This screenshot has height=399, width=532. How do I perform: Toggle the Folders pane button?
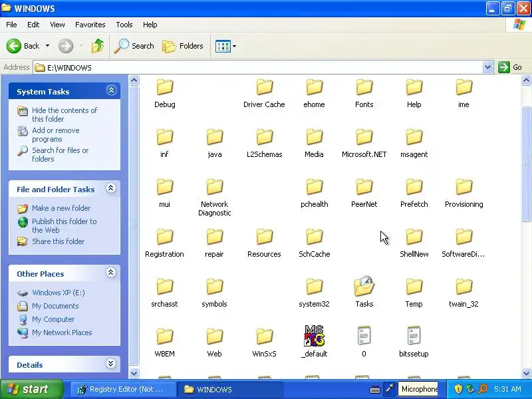point(183,46)
